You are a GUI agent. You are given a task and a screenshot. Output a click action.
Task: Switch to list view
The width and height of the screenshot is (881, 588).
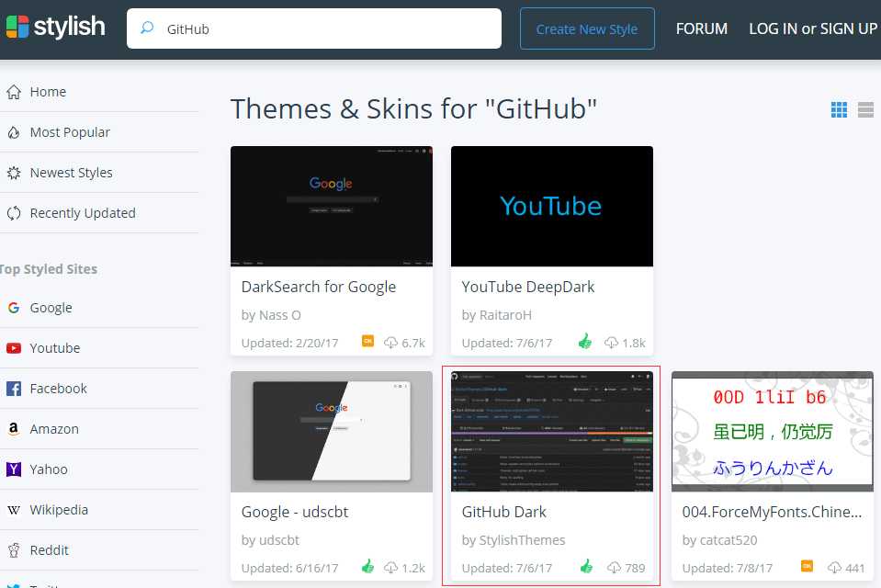tap(865, 109)
